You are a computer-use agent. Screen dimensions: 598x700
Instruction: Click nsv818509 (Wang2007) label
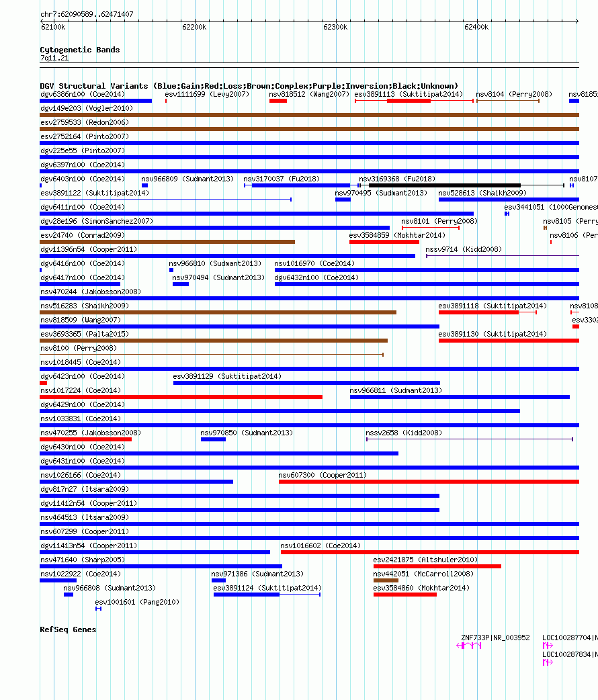coord(81,320)
